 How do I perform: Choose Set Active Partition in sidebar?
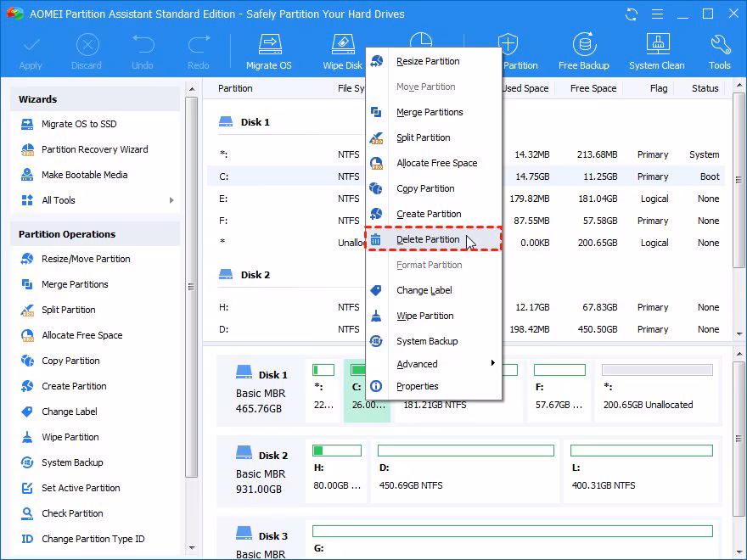tap(81, 488)
